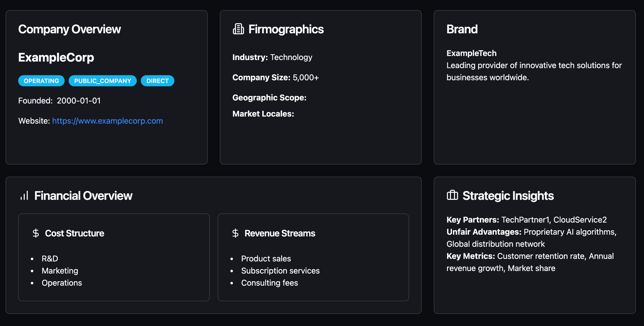The width and height of the screenshot is (644, 326).
Task: Click the Industry Technology field
Action: (x=272, y=57)
